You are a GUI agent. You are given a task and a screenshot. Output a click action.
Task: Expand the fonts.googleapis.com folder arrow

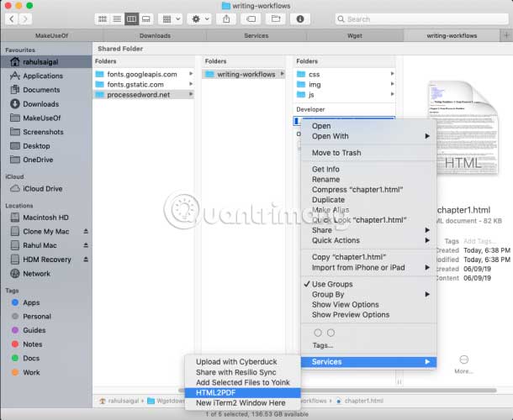coord(191,74)
